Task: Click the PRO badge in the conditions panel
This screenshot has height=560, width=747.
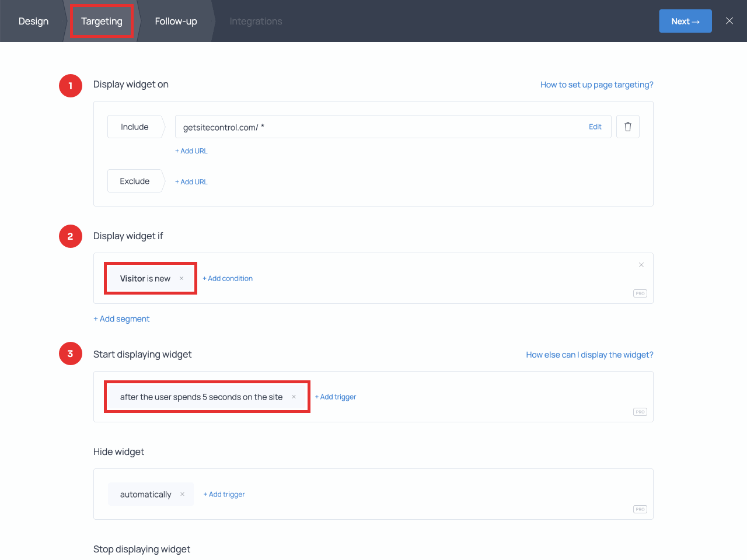Action: [x=640, y=293]
